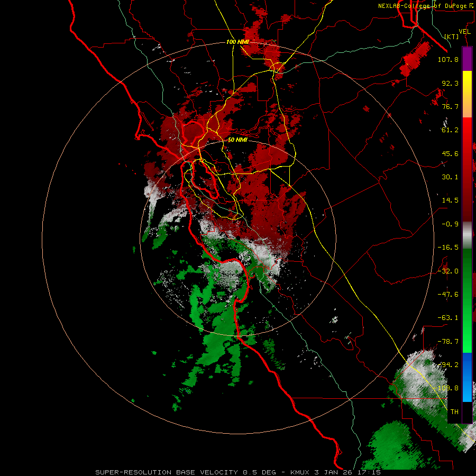The image size is (476, 476).
Task: Select the -109.8 legend value
Action: pyautogui.click(x=446, y=388)
